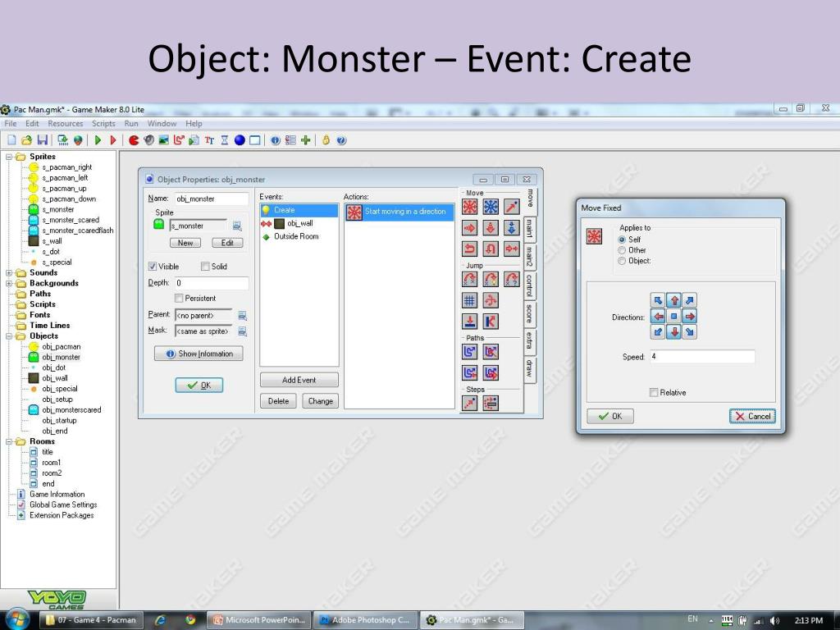Click Cancel in the Move Fixed dialog

(752, 416)
